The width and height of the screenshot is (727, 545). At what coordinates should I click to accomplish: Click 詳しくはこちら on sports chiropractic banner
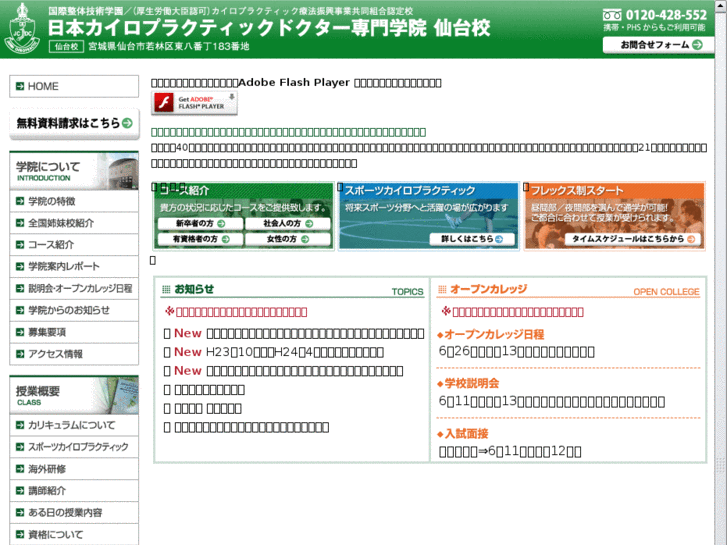tap(472, 239)
